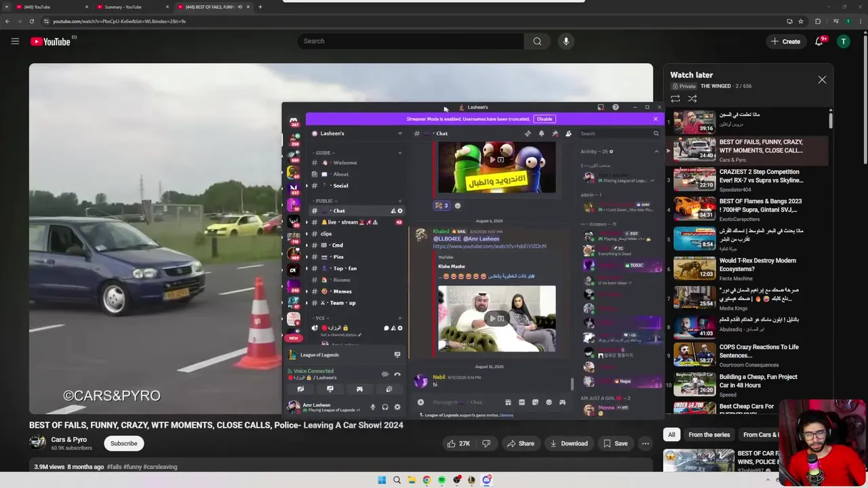Open the Top fan channel
The height and width of the screenshot is (488, 868).
click(356, 268)
